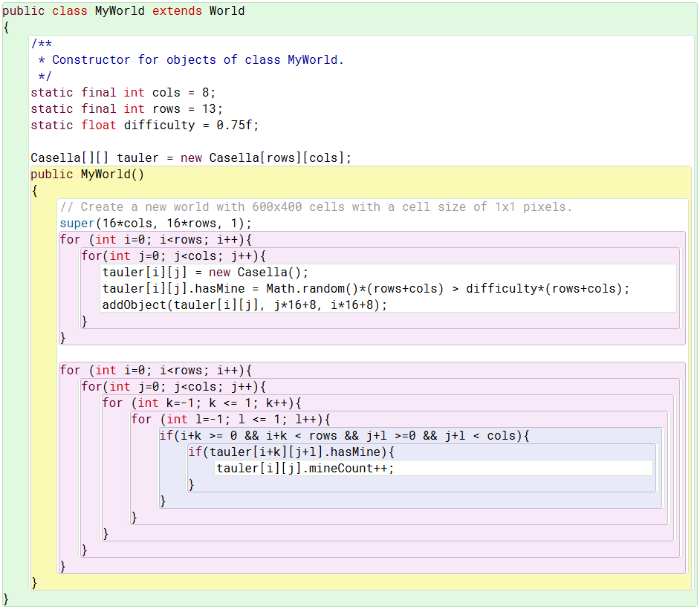Click the 'Casella[][] tauler' field declaration
This screenshot has height=609, width=700.
click(190, 158)
